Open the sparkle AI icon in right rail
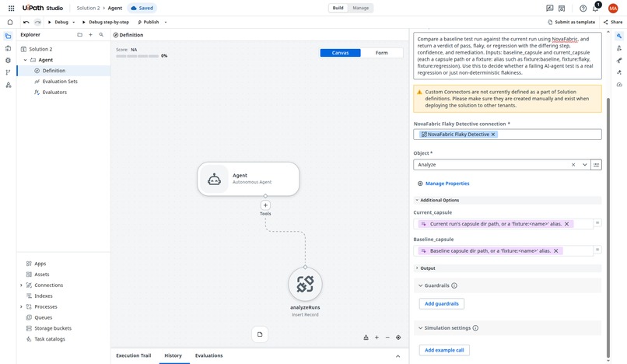 [619, 72]
